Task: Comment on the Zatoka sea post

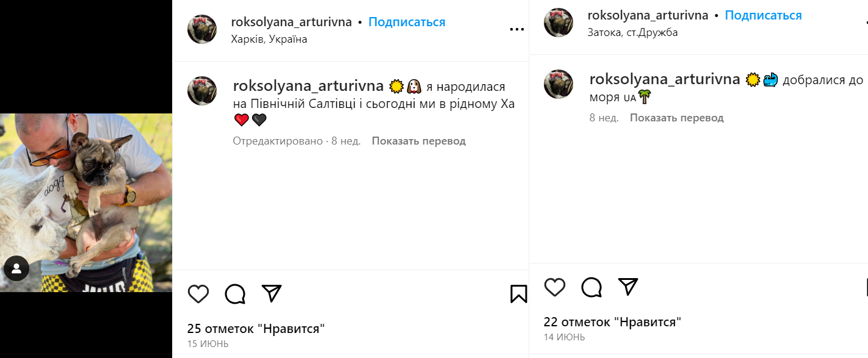Action: coord(591,287)
